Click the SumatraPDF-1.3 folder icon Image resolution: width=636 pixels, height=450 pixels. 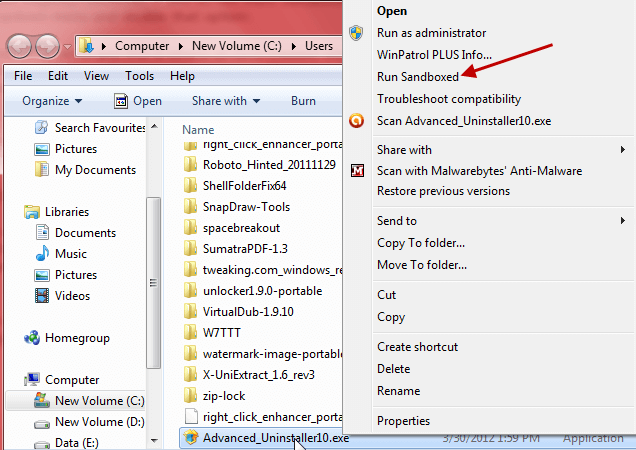tap(190, 248)
